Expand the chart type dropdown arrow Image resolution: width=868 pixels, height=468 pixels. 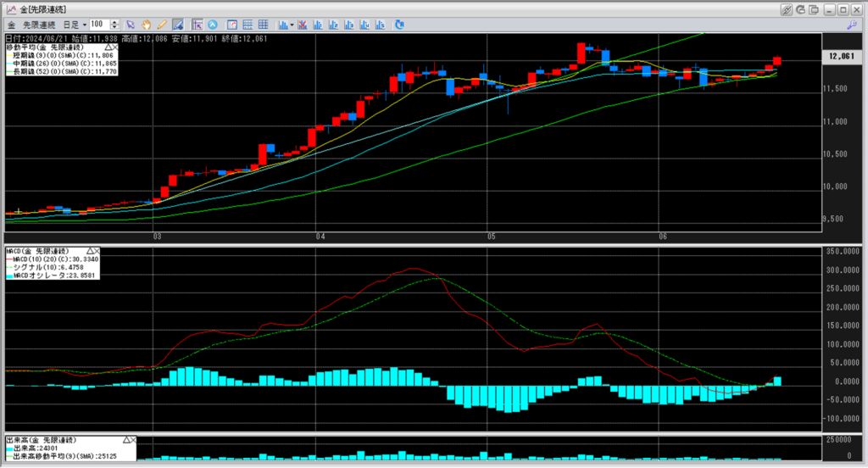pyautogui.click(x=292, y=25)
